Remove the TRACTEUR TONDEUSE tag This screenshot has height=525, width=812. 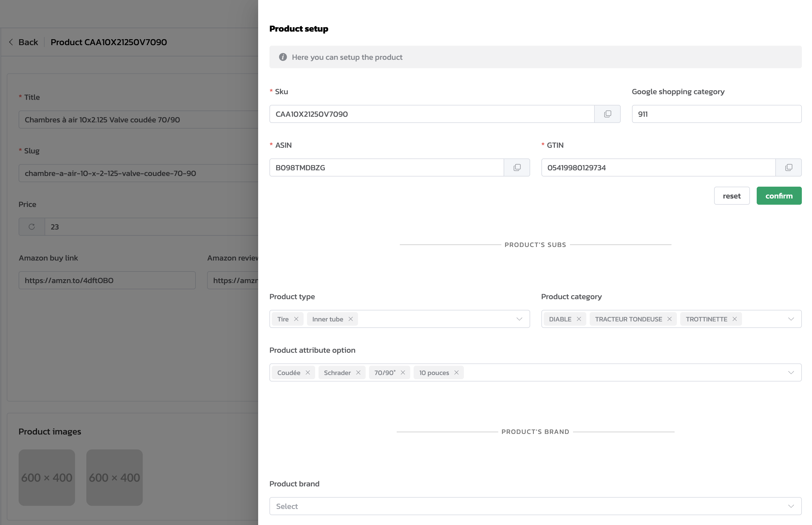(670, 319)
